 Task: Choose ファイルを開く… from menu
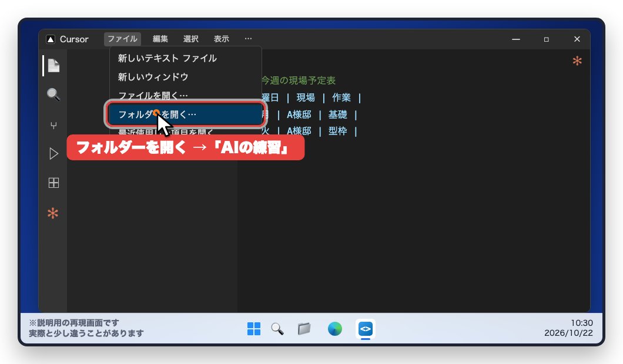point(185,95)
